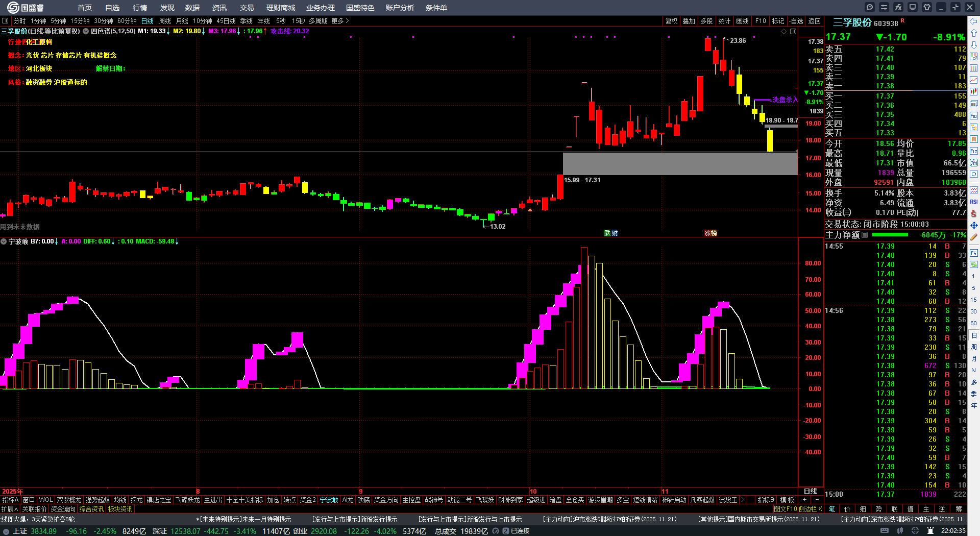Viewport: 980px width, 536px height.
Task: Click the plus button next to 模板
Action: [805, 500]
